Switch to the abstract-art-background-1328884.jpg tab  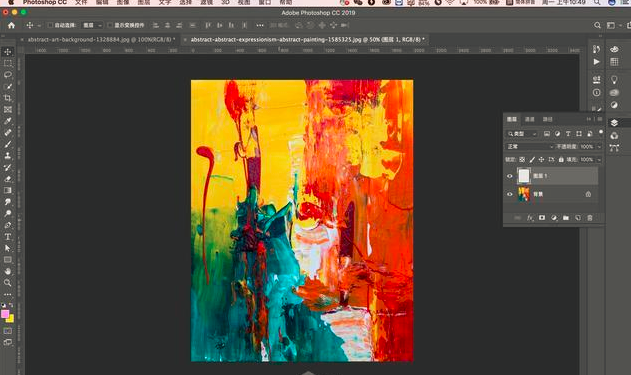[99, 39]
